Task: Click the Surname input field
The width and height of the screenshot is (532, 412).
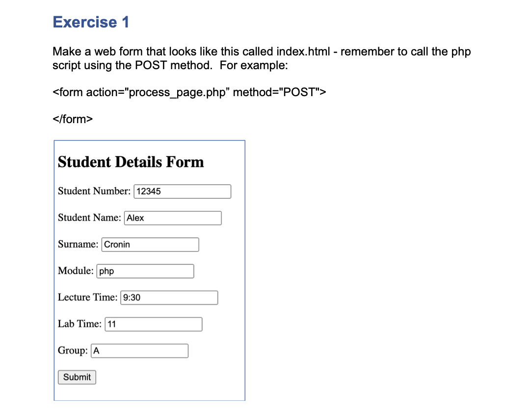Action: coord(150,244)
